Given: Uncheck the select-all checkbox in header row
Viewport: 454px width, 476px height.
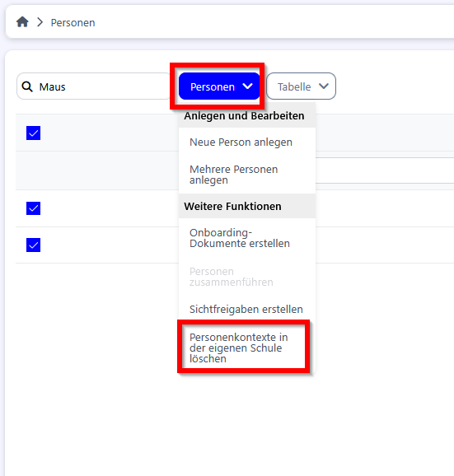Looking at the screenshot, I should tap(34, 133).
